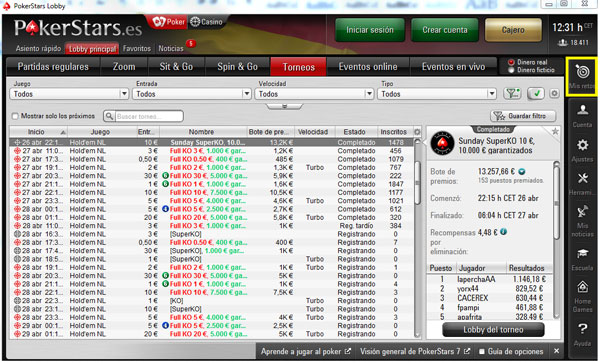The image size is (600, 363).
Task: Click green badge on Full KO 30 € 27 abr row
Action: click(165, 176)
